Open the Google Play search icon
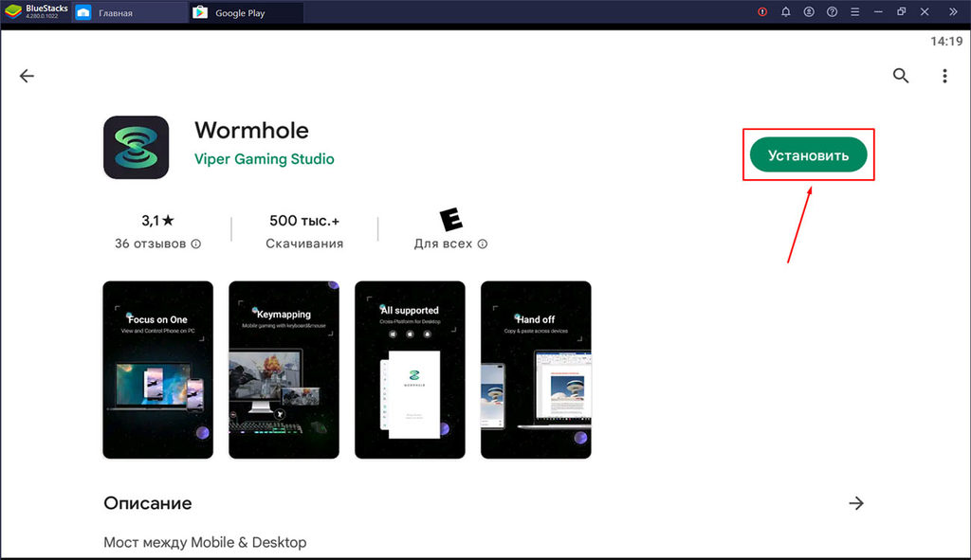 [x=901, y=76]
